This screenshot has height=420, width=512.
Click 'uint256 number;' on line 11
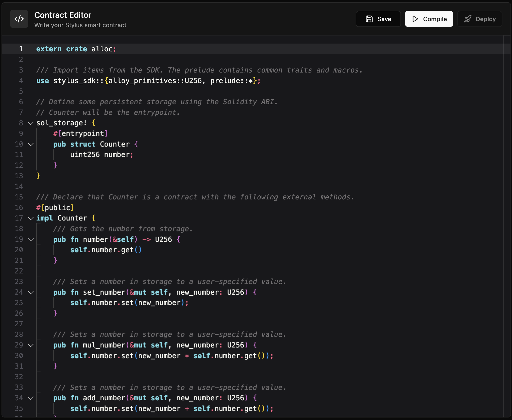pyautogui.click(x=102, y=155)
